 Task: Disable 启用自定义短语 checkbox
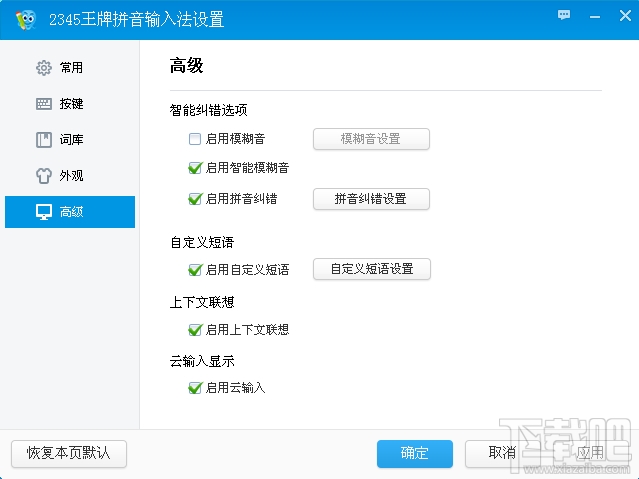click(195, 269)
